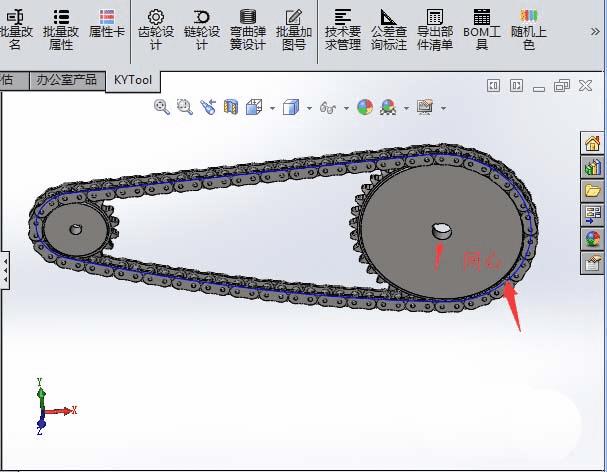The image size is (607, 472).
Task: Click Zoom to Fit magnifier icon
Action: 161,106
